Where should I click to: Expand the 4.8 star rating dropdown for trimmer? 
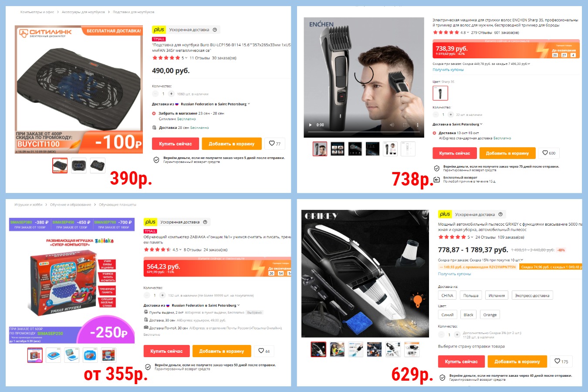465,32
